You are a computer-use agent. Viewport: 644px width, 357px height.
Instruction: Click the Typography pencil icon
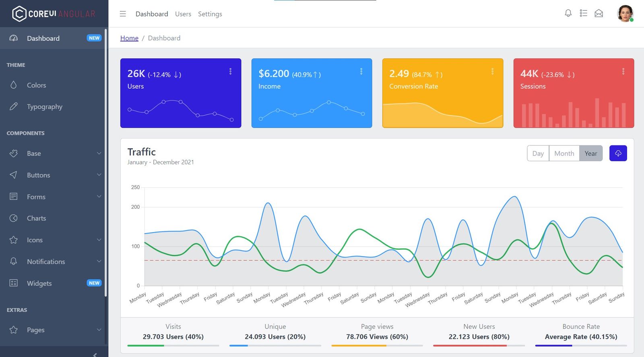(x=13, y=106)
